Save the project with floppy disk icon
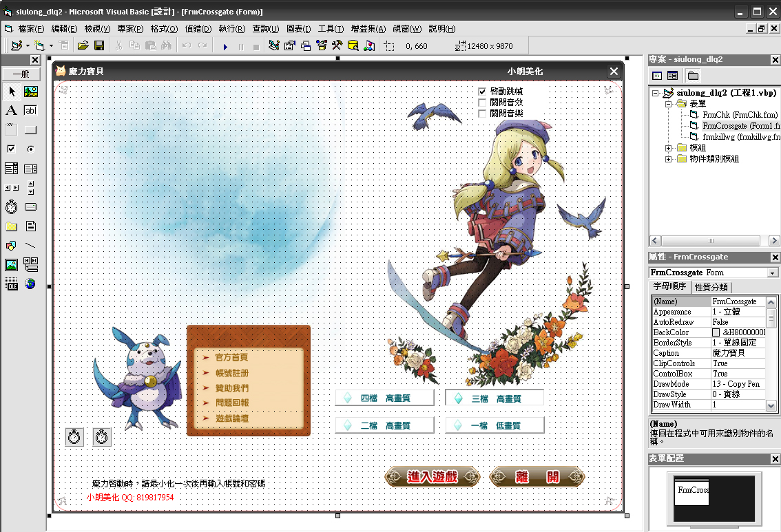The width and height of the screenshot is (781, 532). click(x=99, y=46)
